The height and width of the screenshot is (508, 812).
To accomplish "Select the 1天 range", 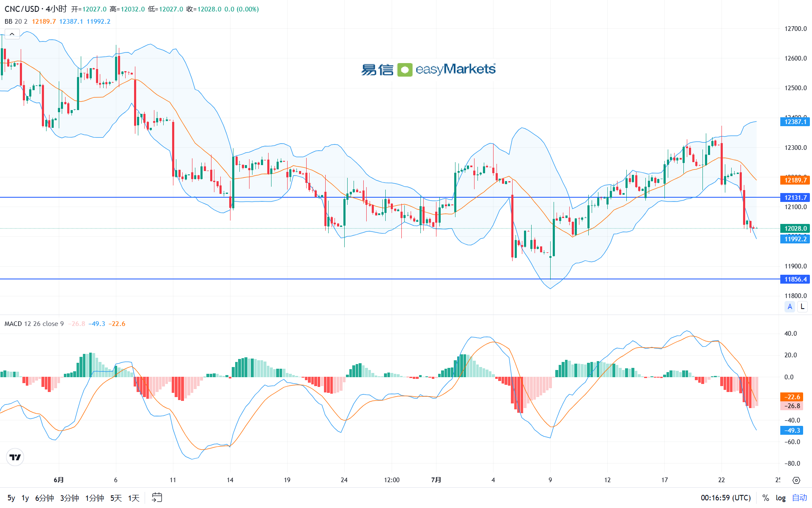I will click(134, 498).
